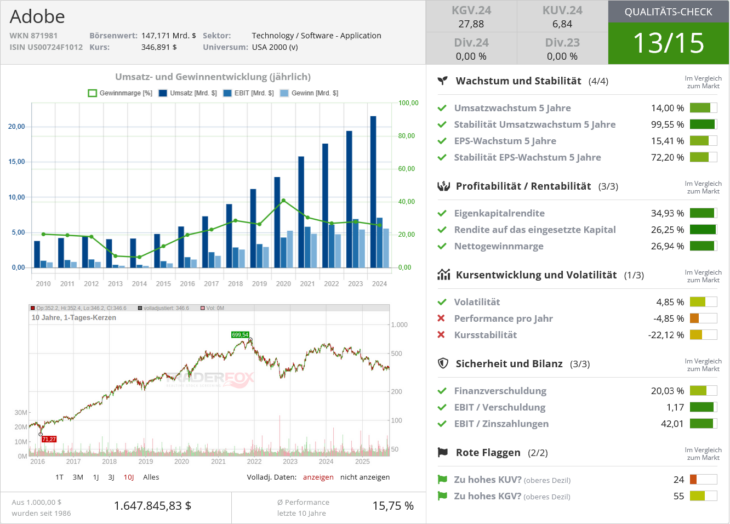Switch chart range to 3J
The width and height of the screenshot is (730, 524).
pos(110,477)
